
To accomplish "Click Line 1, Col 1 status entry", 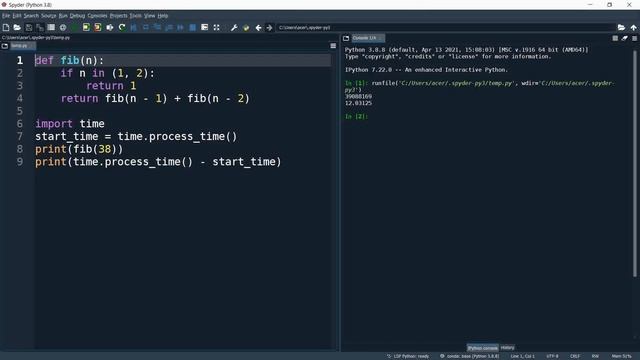I will (522, 356).
